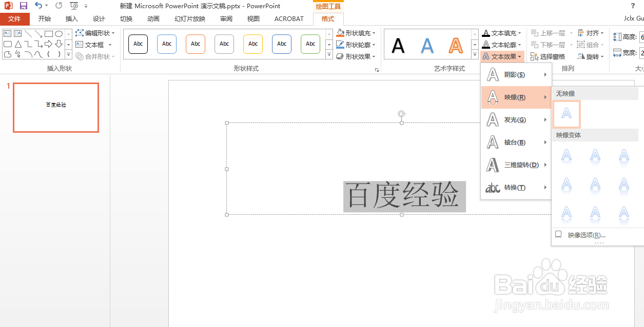This screenshot has height=327, width=644.
Task: Click the Save icon in quick access toolbar
Action: click(23, 6)
